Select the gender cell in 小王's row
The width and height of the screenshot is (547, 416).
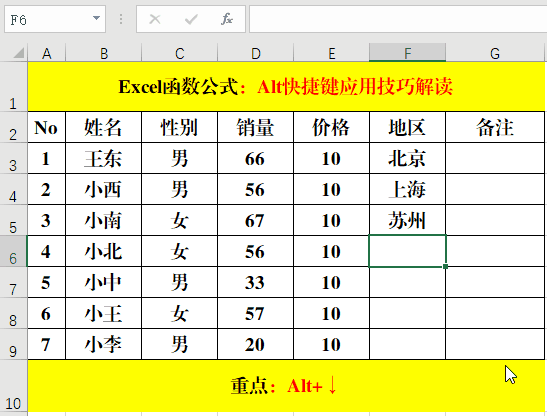click(x=180, y=313)
